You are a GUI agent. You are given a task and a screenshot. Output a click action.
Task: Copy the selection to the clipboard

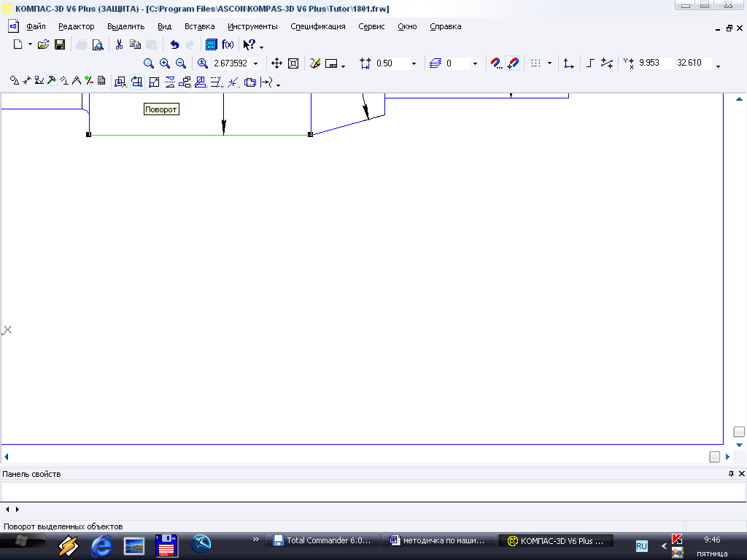pyautogui.click(x=135, y=44)
